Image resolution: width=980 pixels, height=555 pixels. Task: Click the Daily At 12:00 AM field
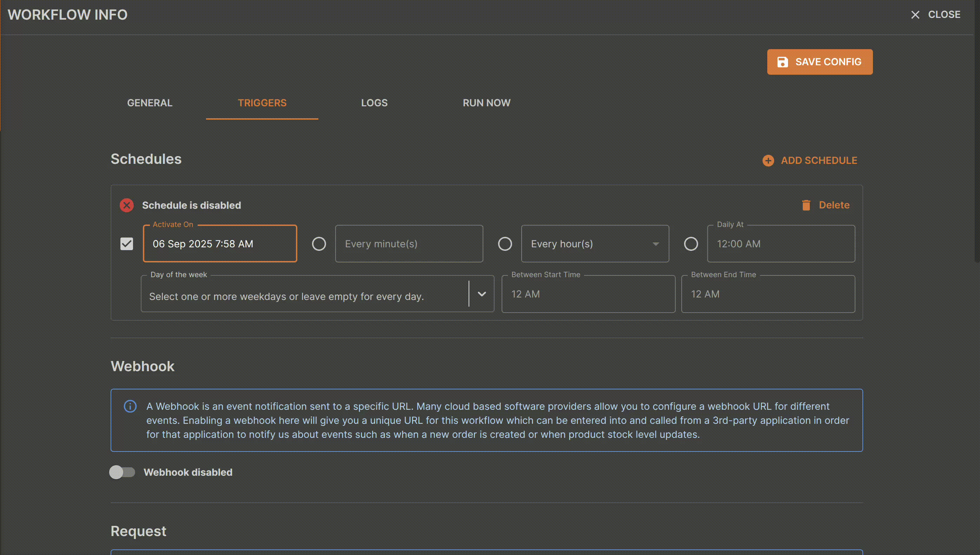pyautogui.click(x=781, y=243)
